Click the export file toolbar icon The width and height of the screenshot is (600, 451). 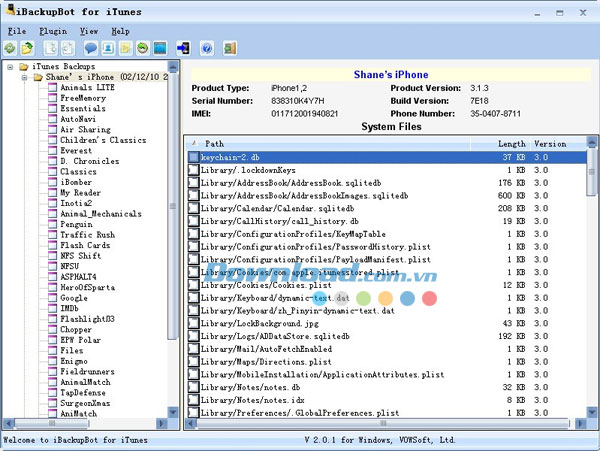click(x=51, y=48)
